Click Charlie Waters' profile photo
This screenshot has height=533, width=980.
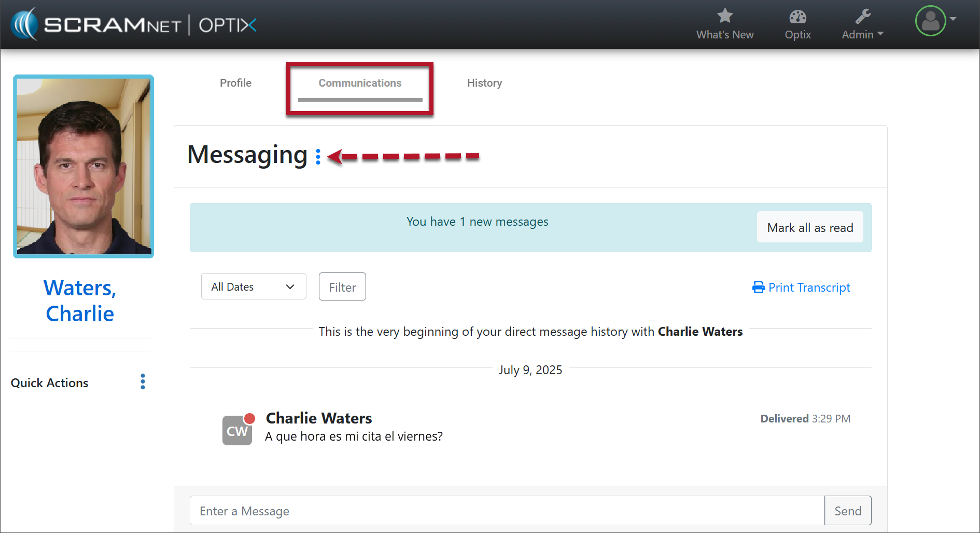click(x=83, y=166)
